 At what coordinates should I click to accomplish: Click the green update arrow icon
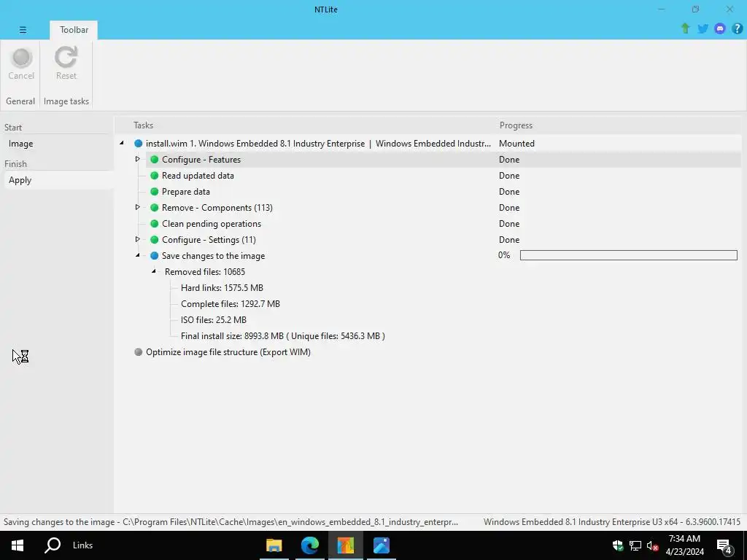coord(685,28)
